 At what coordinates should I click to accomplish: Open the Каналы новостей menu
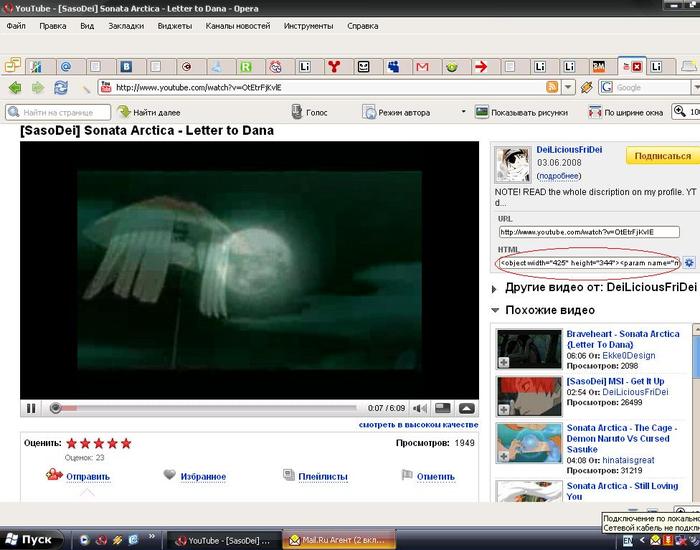pyautogui.click(x=238, y=26)
